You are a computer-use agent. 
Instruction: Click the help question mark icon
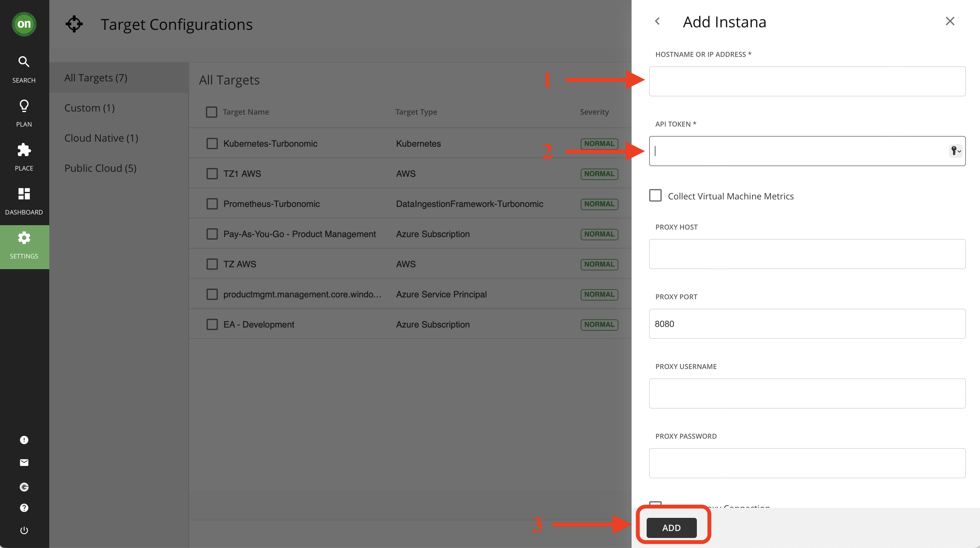point(24,508)
